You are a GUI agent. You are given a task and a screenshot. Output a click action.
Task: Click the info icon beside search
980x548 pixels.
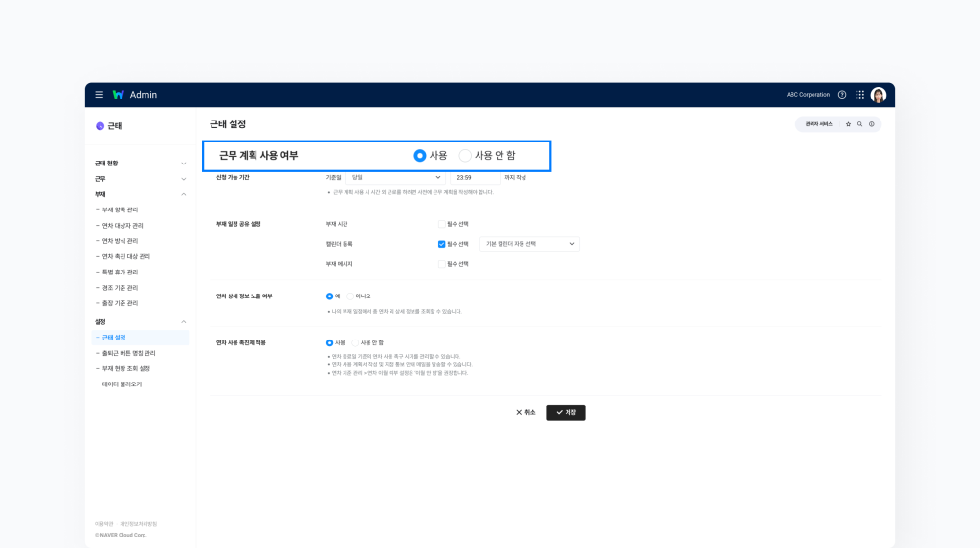pos(871,124)
